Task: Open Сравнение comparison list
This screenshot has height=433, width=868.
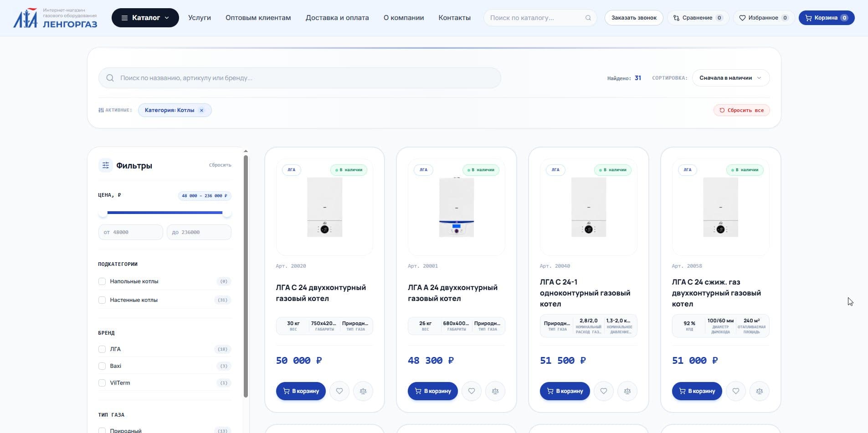Action: (698, 18)
